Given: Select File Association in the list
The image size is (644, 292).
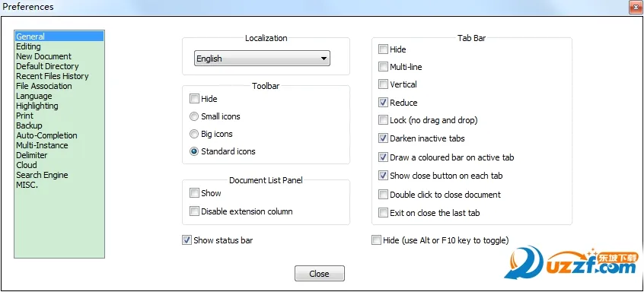Looking at the screenshot, I should pos(59,86).
